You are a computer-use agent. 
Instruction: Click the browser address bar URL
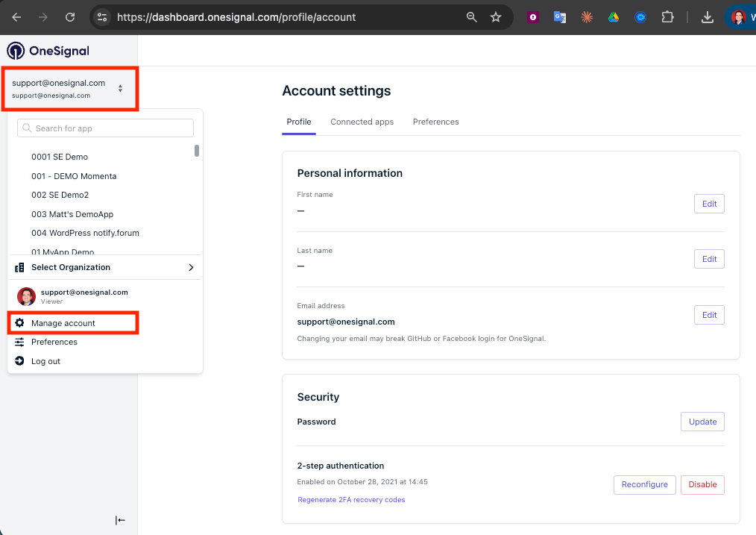click(236, 17)
